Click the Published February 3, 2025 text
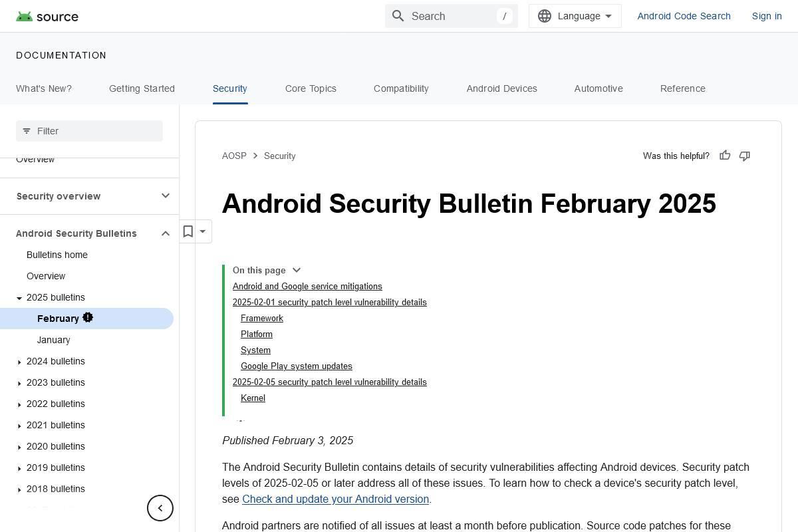The height and width of the screenshot is (532, 798). coord(287,440)
